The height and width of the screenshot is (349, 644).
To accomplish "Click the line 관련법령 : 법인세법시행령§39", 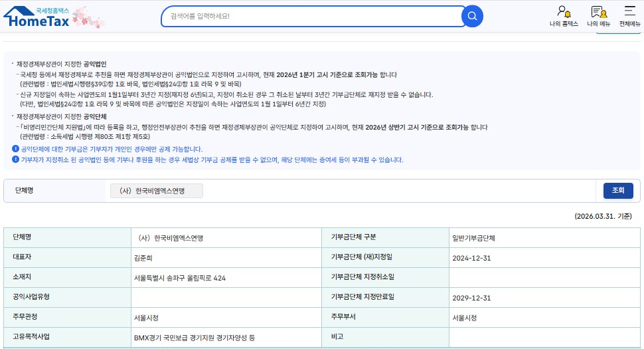I will pos(131,84).
